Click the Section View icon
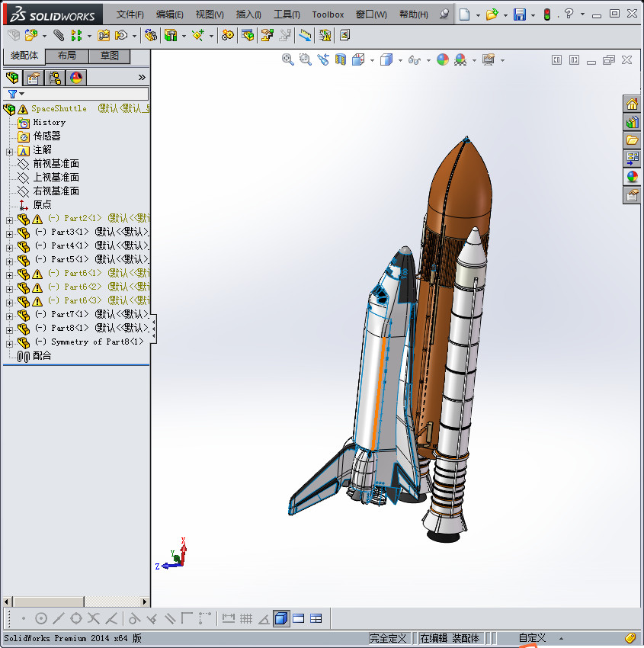Image resolution: width=644 pixels, height=648 pixels. (x=341, y=60)
